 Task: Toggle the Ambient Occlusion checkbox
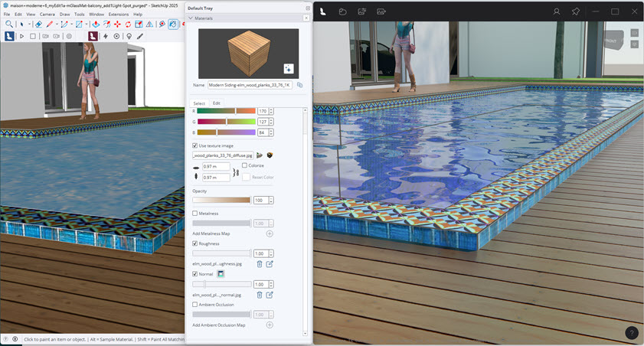point(195,305)
